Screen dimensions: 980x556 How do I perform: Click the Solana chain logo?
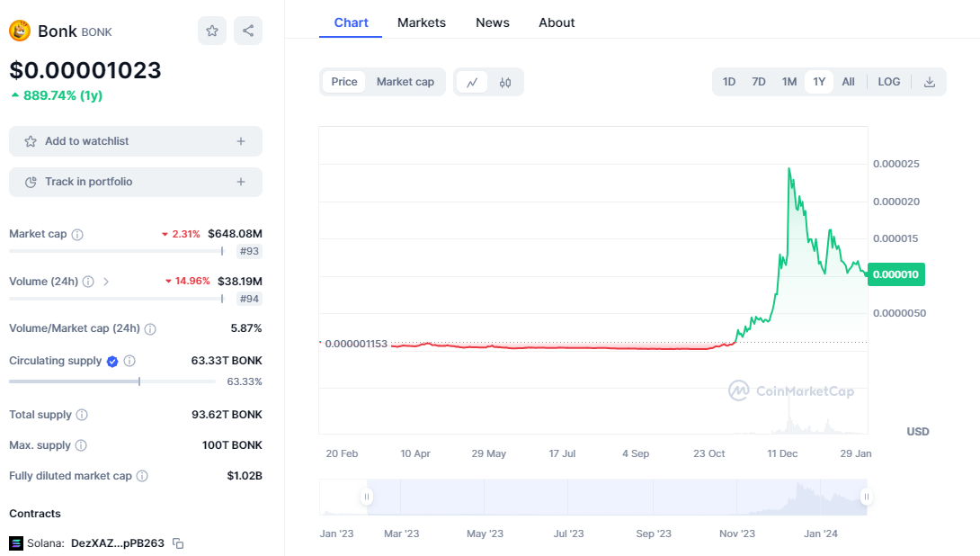[16, 543]
